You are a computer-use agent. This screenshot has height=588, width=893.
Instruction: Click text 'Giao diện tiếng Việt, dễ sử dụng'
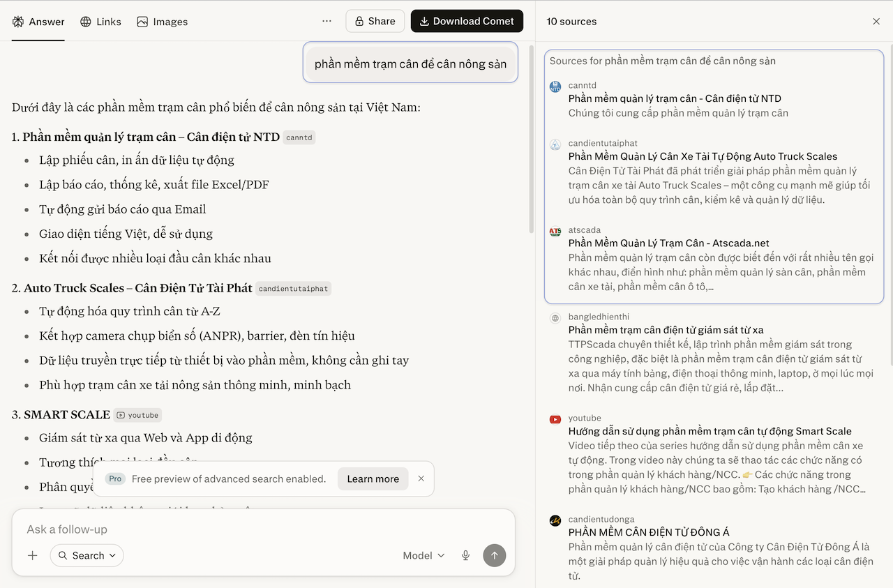coord(126,234)
